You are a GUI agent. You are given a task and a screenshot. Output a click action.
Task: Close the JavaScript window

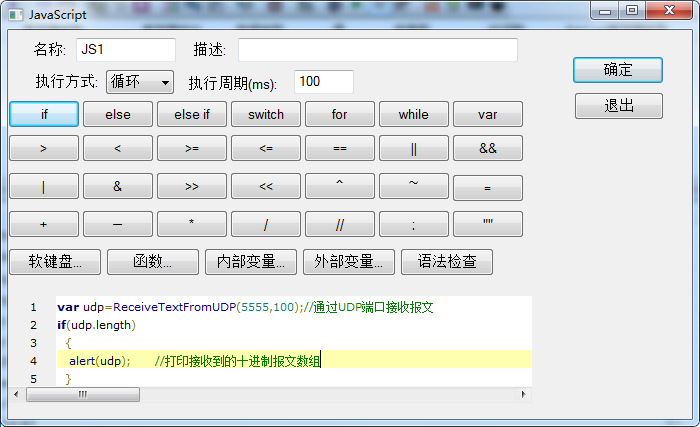pyautogui.click(x=669, y=10)
